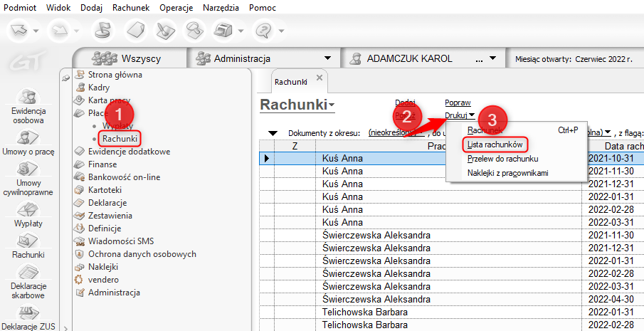Open Deklaracje skarbowe sidebar icon
644x331 pixels.
tap(28, 281)
